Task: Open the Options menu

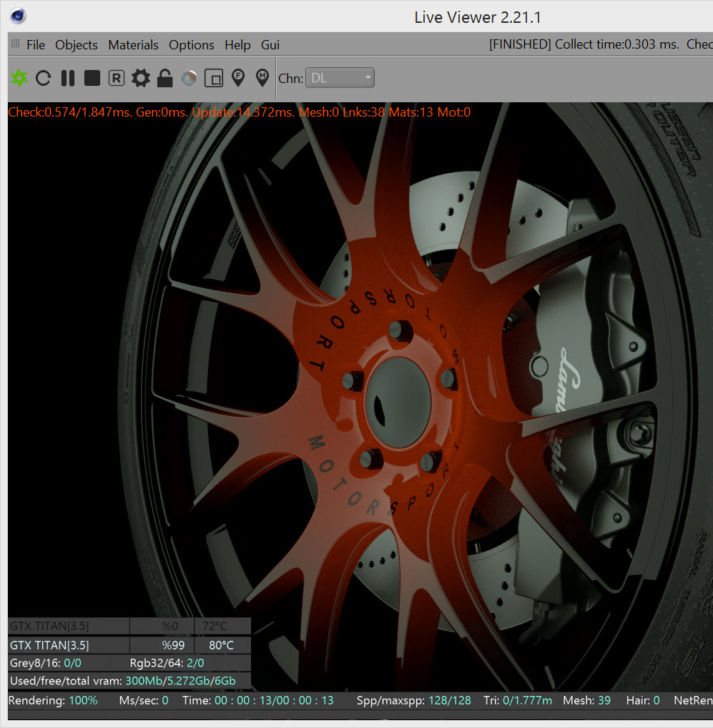Action: pyautogui.click(x=191, y=45)
